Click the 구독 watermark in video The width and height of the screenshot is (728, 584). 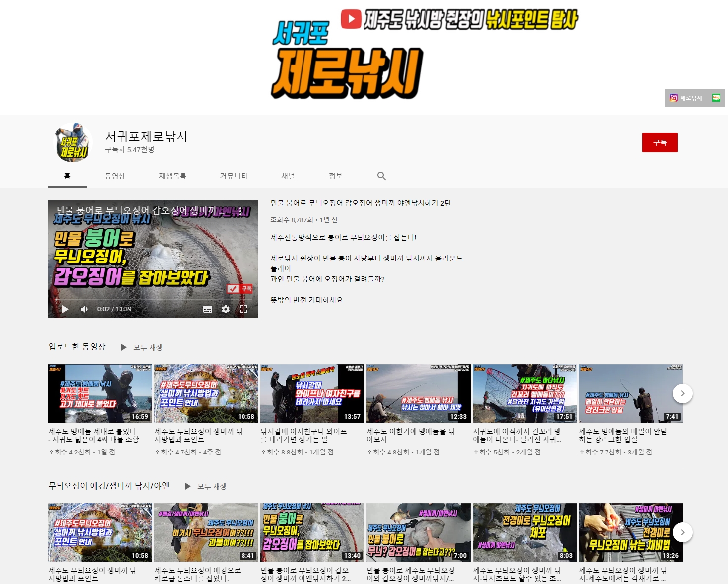(240, 288)
